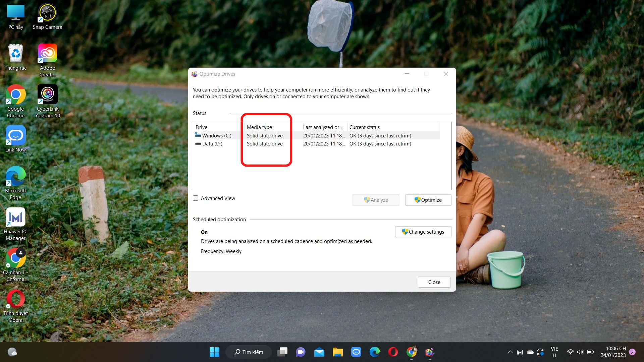The height and width of the screenshot is (362, 644).
Task: Open Task View in the taskbar
Action: [x=282, y=352]
